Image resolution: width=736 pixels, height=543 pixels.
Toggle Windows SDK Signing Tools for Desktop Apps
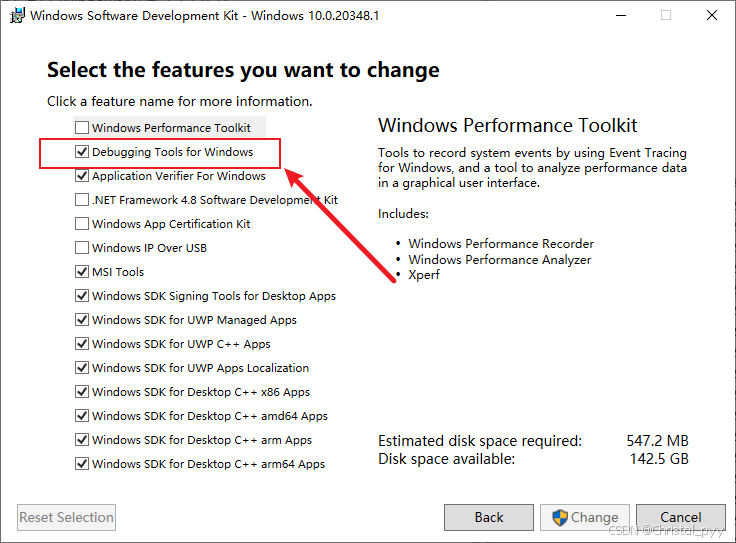tap(82, 296)
